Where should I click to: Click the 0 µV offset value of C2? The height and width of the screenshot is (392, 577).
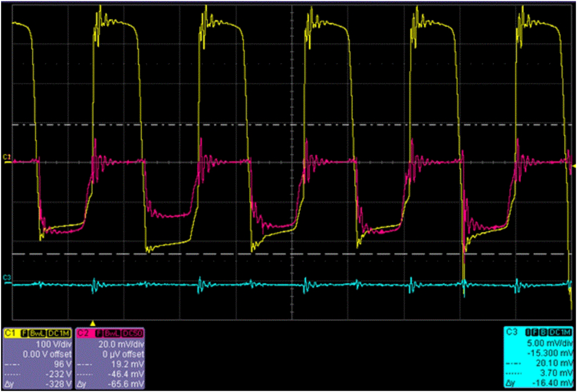click(123, 354)
